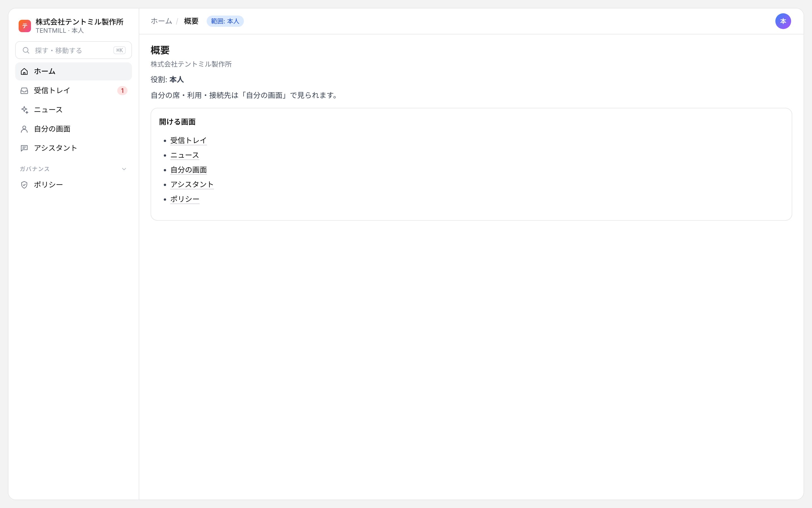Open ニュース from the sidebar
812x508 pixels.
(74, 110)
